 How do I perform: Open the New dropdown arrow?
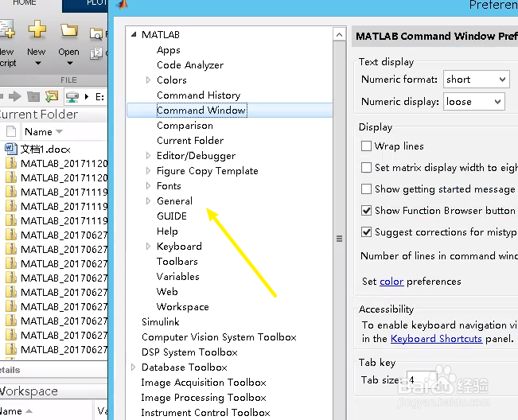click(x=38, y=63)
